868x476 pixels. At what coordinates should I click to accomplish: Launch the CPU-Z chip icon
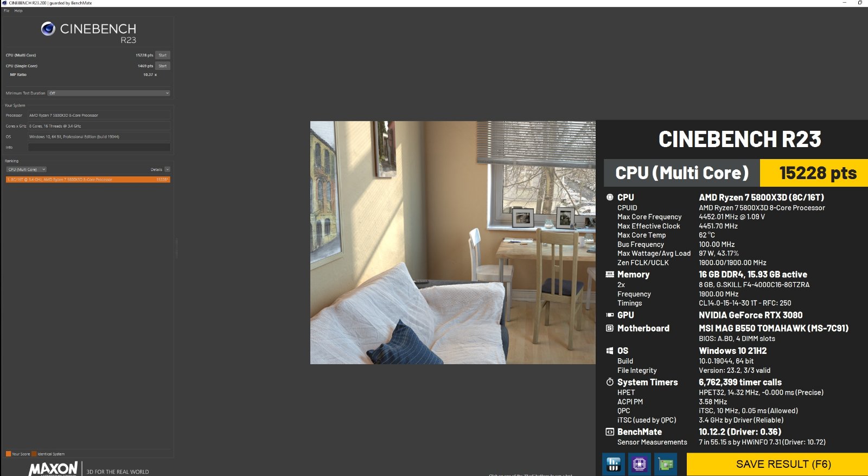coord(640,464)
